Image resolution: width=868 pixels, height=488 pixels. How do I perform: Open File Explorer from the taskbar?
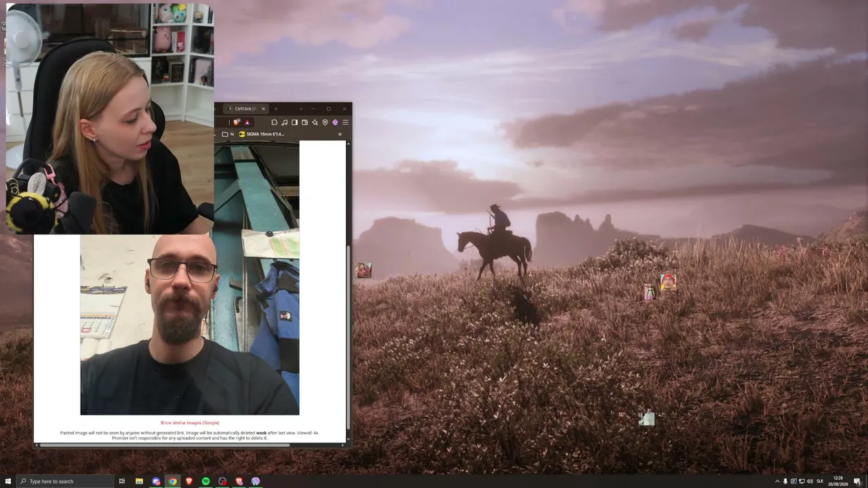coord(139,481)
